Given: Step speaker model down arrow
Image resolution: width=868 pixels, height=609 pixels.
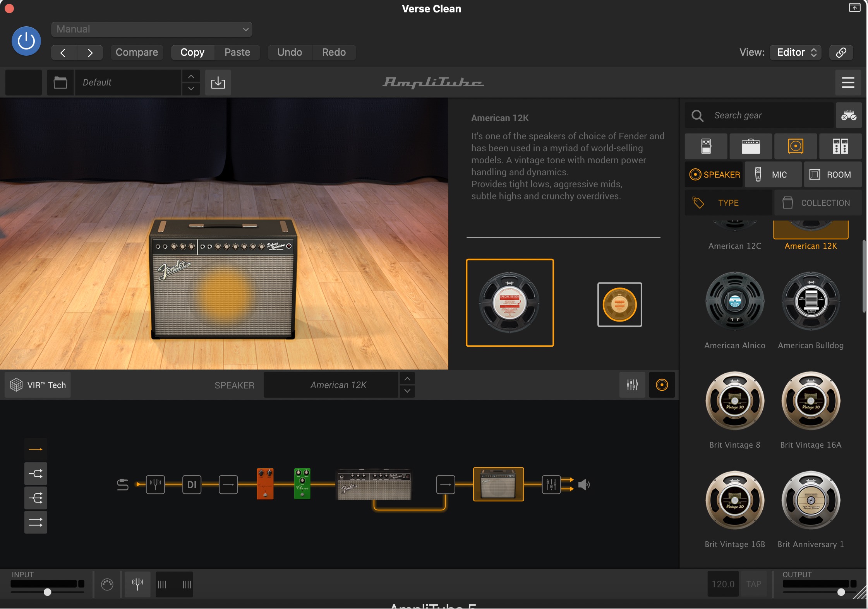Looking at the screenshot, I should (407, 391).
